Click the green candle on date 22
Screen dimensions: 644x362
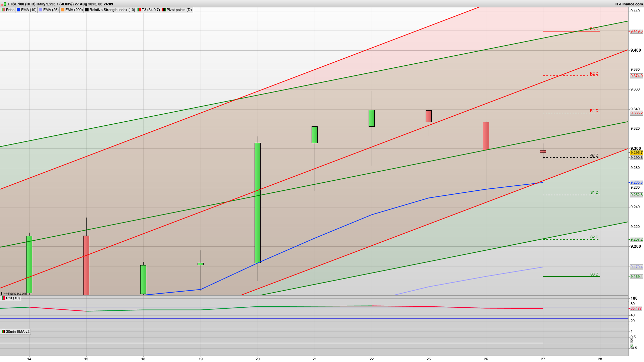point(372,118)
